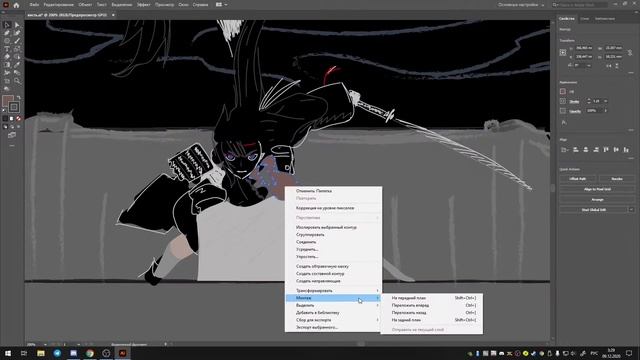The image size is (640, 360).
Task: Click the search field in the top bar
Action: 580,5
